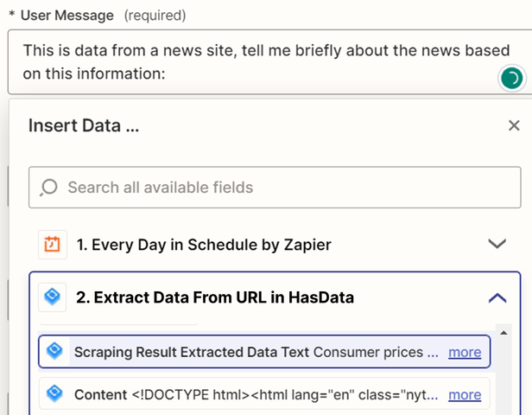
Task: Close the Insert Data panel
Action: (513, 125)
